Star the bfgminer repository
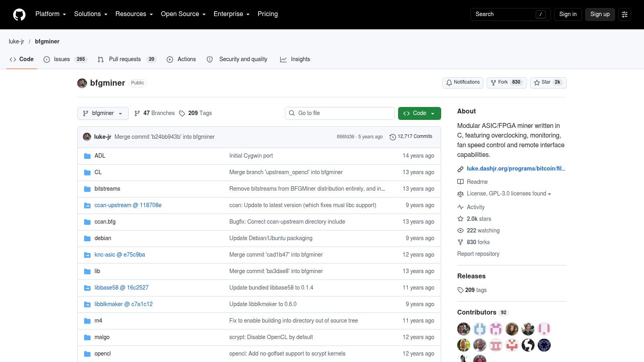 coord(548,82)
